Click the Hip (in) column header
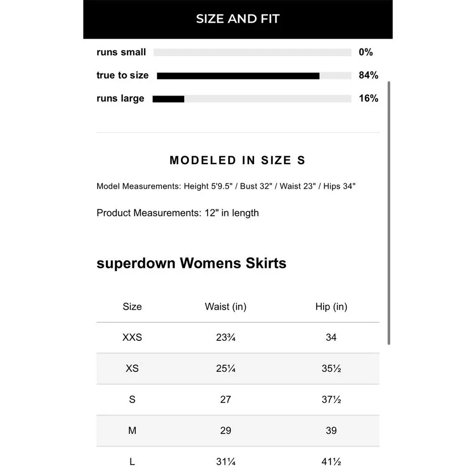This screenshot has height=476, width=476. pyautogui.click(x=331, y=307)
